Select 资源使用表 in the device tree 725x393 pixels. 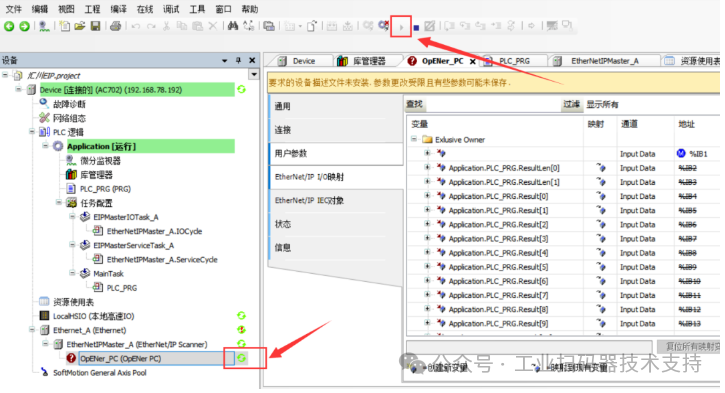tap(73, 302)
